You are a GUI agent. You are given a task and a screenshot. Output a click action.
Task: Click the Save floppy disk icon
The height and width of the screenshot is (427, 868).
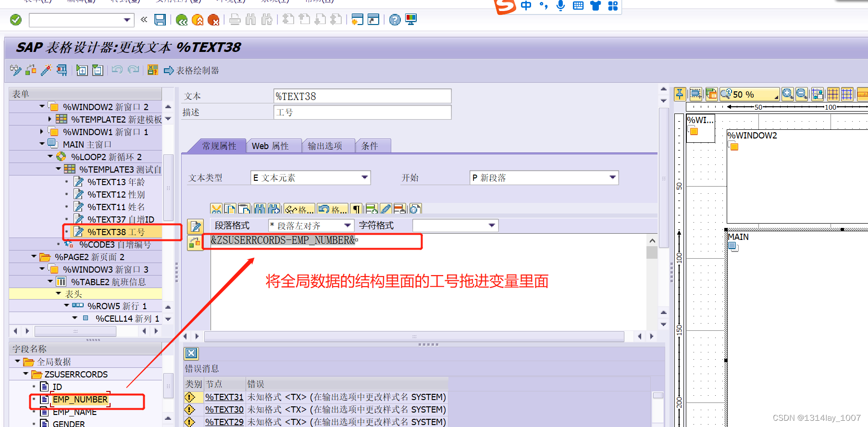[160, 20]
